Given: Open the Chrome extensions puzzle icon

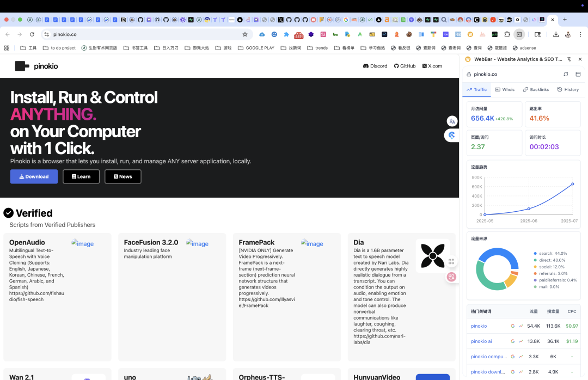Looking at the screenshot, I should click(x=507, y=34).
